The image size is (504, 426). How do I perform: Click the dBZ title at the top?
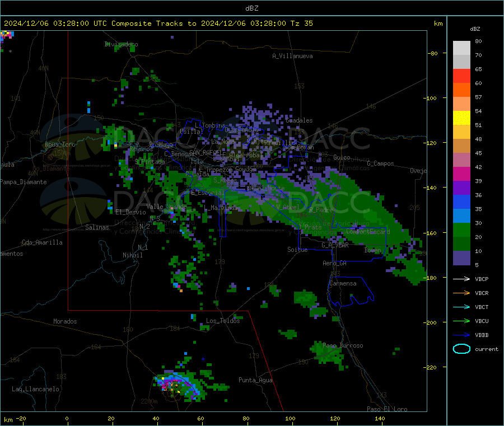251,8
